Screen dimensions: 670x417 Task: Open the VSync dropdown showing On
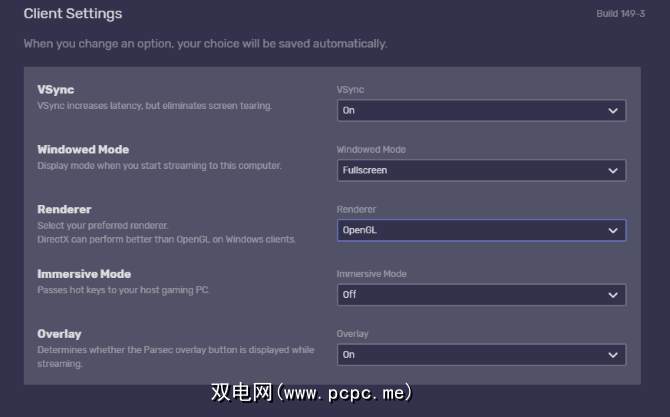click(481, 111)
